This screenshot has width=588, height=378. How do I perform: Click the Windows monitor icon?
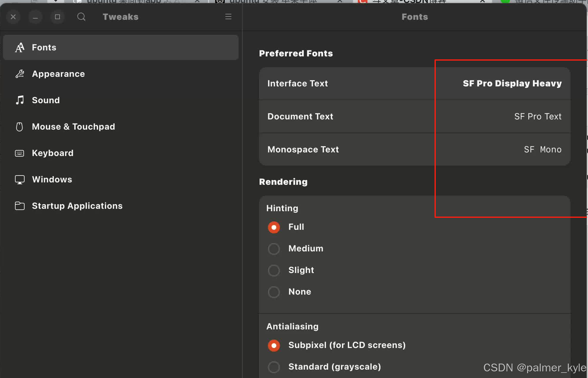(x=20, y=179)
